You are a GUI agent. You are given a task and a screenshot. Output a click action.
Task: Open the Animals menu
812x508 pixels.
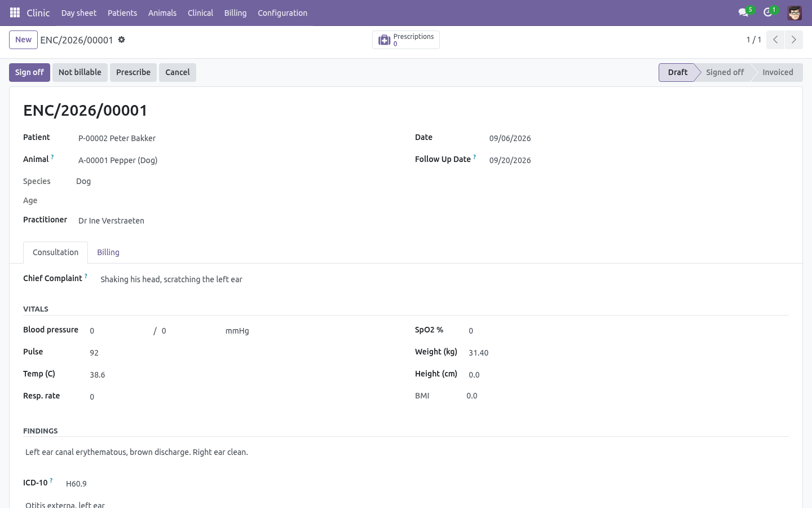[162, 13]
